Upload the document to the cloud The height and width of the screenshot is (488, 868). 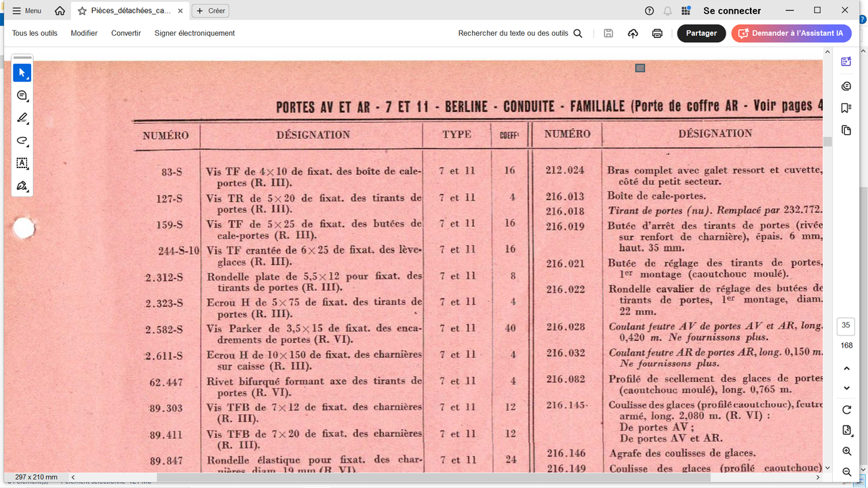(x=633, y=33)
